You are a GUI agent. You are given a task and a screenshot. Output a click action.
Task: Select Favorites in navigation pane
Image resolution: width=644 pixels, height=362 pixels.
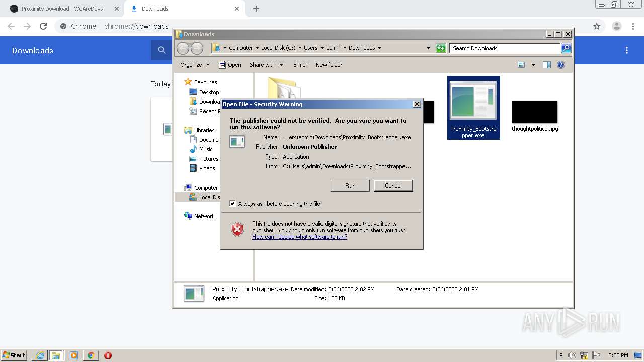pos(201,82)
